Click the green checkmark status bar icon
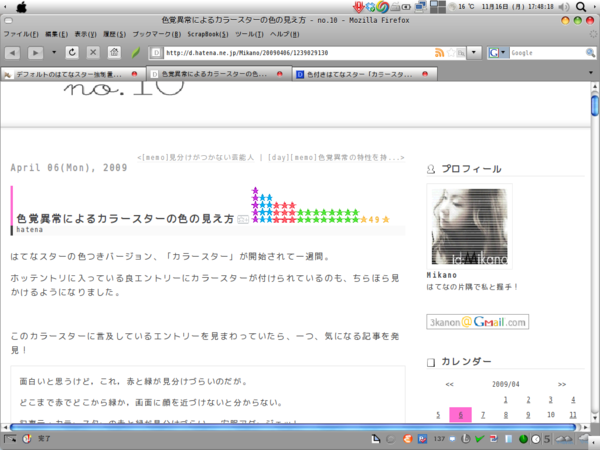The width and height of the screenshot is (600, 450). click(x=479, y=439)
